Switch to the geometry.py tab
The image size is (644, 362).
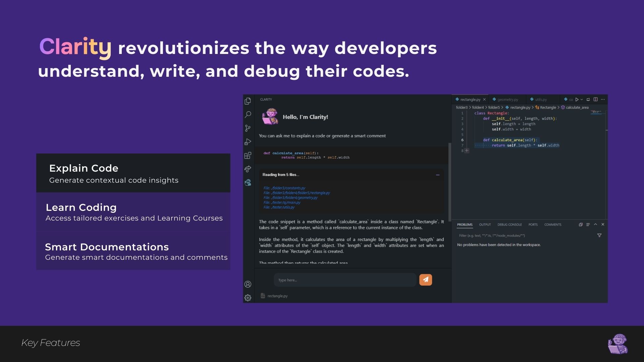(506, 99)
